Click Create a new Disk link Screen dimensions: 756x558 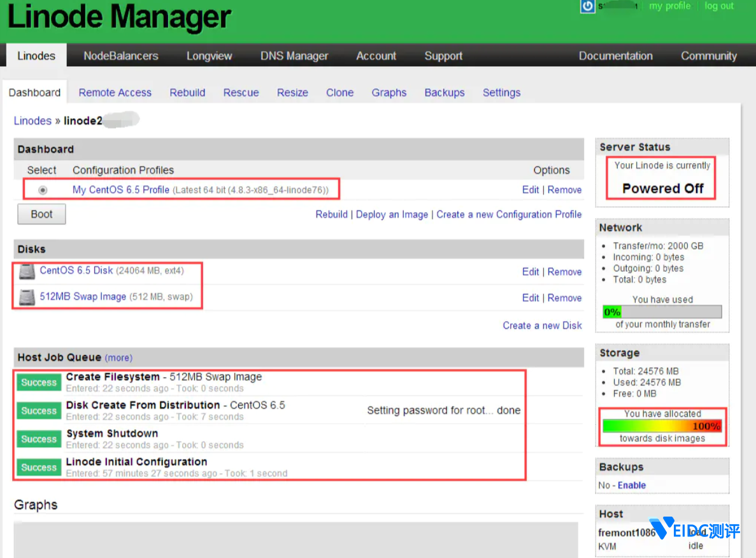pos(542,325)
